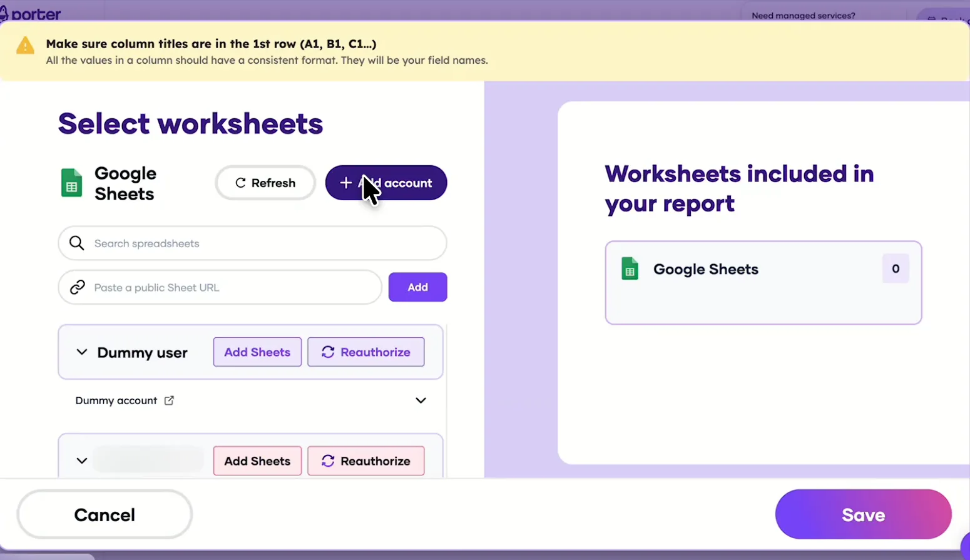Image resolution: width=970 pixels, height=560 pixels.
Task: Click the Google Sheets icon in the report card
Action: [x=630, y=269]
